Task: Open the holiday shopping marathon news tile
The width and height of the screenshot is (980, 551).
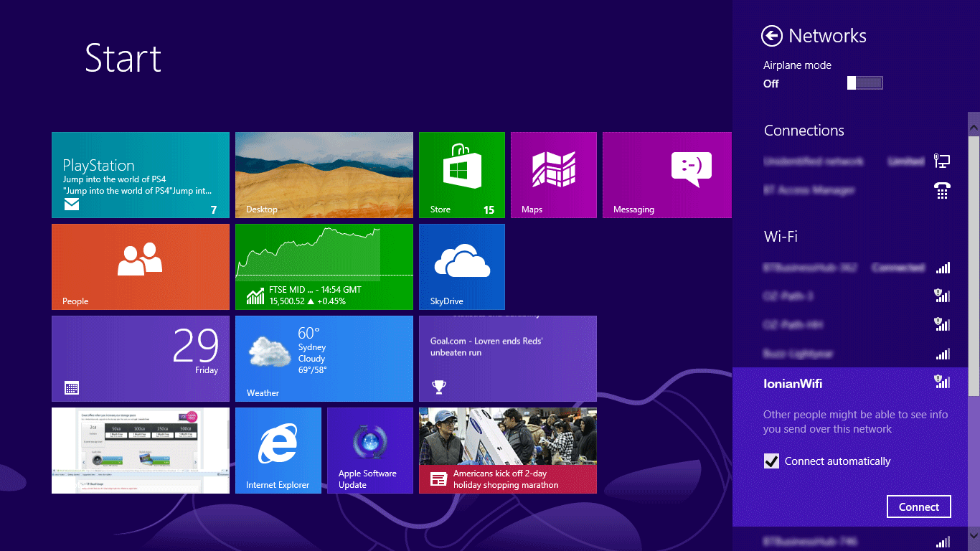Action: coord(508,451)
